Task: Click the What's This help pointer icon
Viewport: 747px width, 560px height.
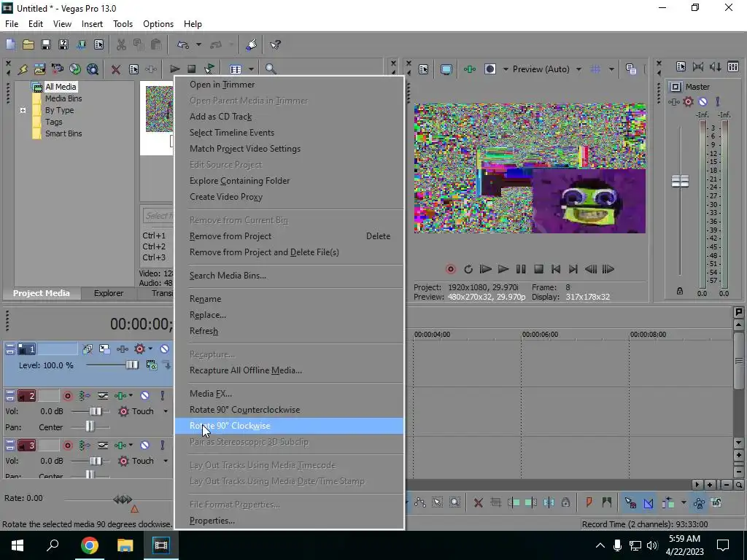Action: [275, 44]
